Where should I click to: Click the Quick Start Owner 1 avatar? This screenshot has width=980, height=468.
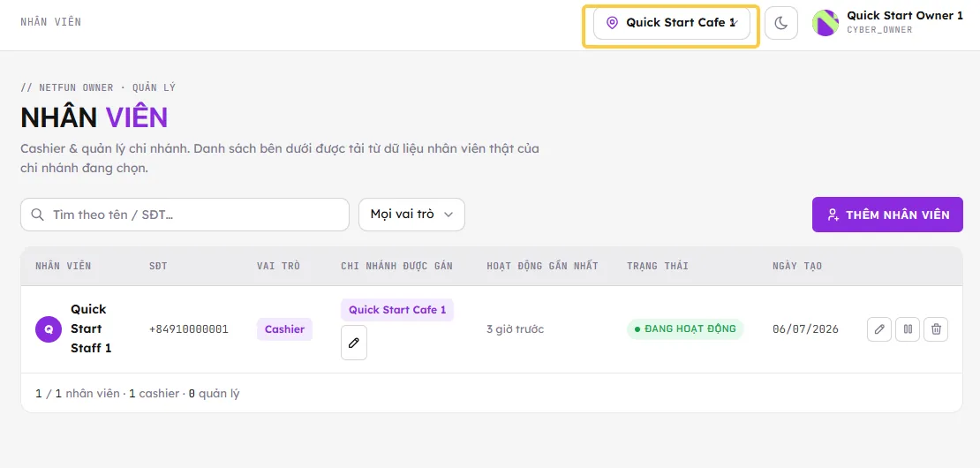[825, 23]
